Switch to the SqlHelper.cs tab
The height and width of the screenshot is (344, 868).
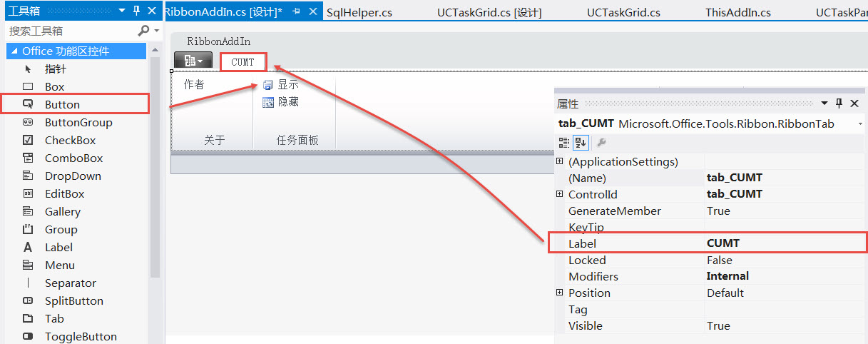[x=359, y=13]
